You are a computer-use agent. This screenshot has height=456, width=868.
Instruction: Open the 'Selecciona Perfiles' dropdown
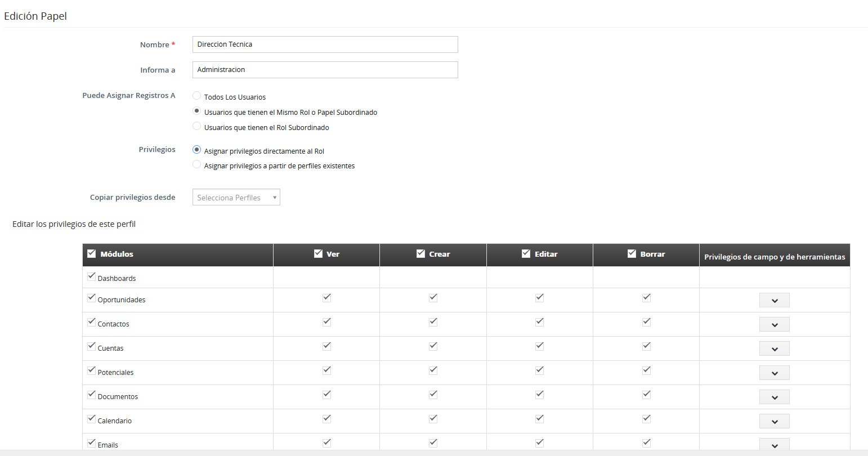pos(236,198)
